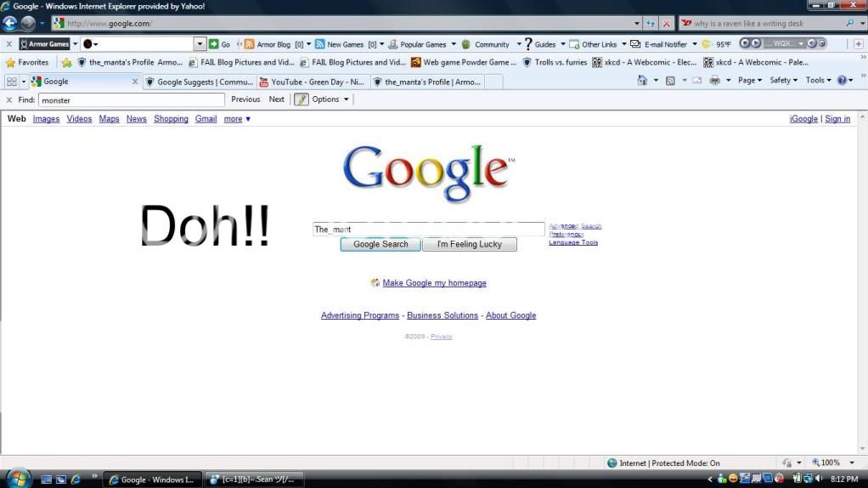Open the About Google link
Viewport: 868px width, 488px height.
[511, 315]
